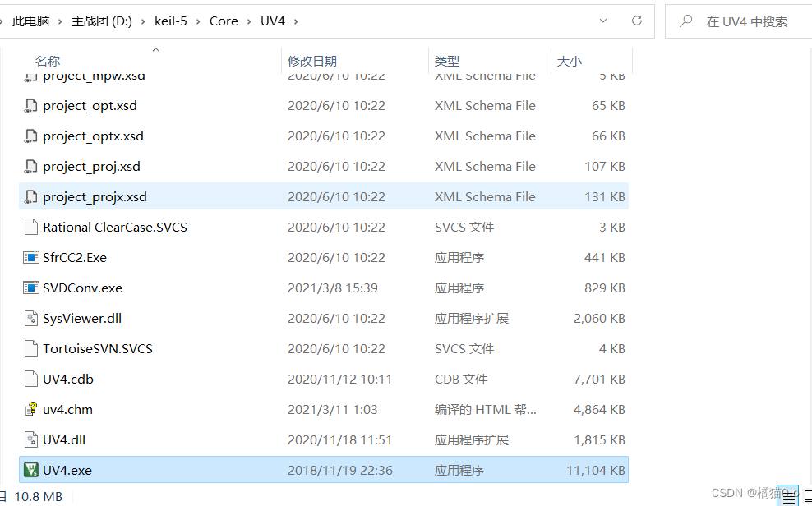Viewport: 812px width, 506px height.
Task: Click UV4 breadcrumb segment
Action: (x=273, y=21)
